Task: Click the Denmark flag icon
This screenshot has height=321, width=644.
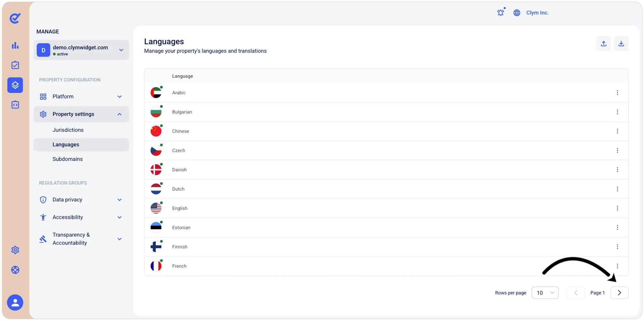Action: click(156, 170)
